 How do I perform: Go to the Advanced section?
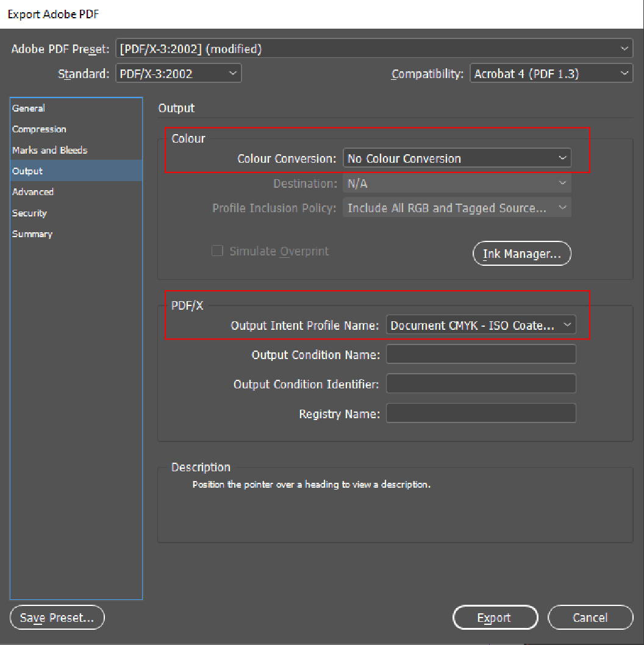pyautogui.click(x=33, y=192)
